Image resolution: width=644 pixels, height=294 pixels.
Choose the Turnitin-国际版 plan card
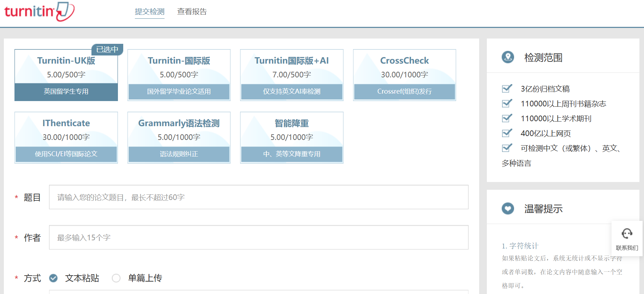tap(179, 75)
